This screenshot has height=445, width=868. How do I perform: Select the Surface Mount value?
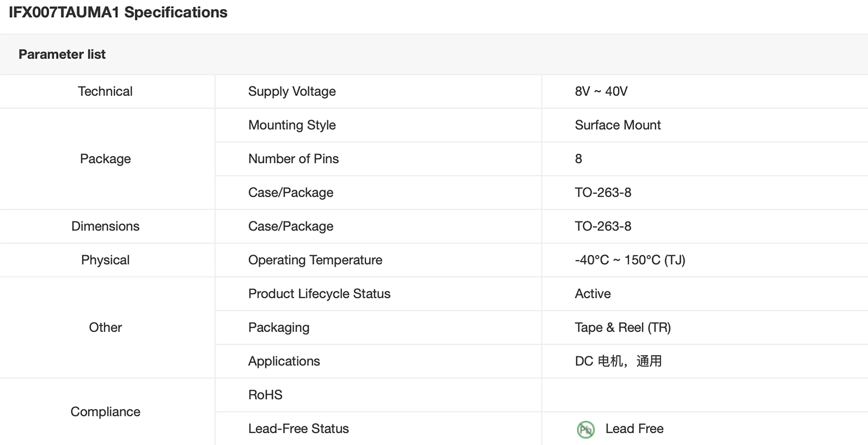click(x=618, y=125)
